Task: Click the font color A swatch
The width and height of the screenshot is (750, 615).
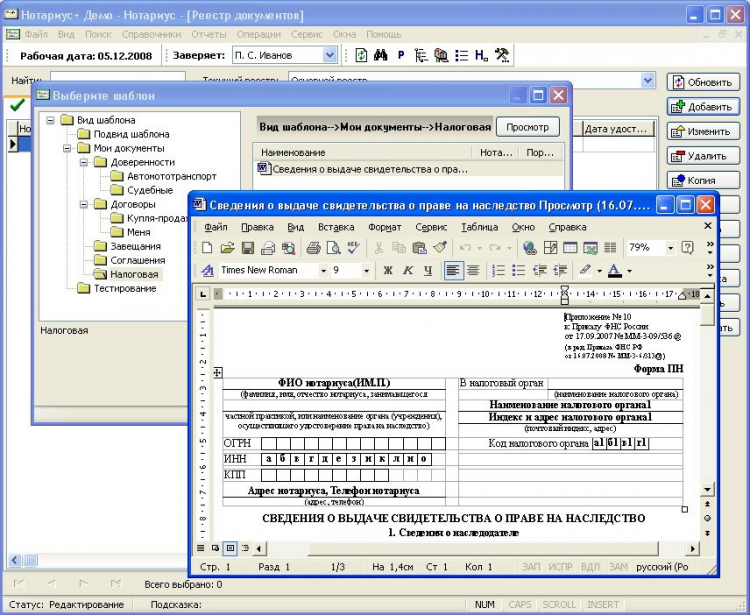Action: point(615,271)
